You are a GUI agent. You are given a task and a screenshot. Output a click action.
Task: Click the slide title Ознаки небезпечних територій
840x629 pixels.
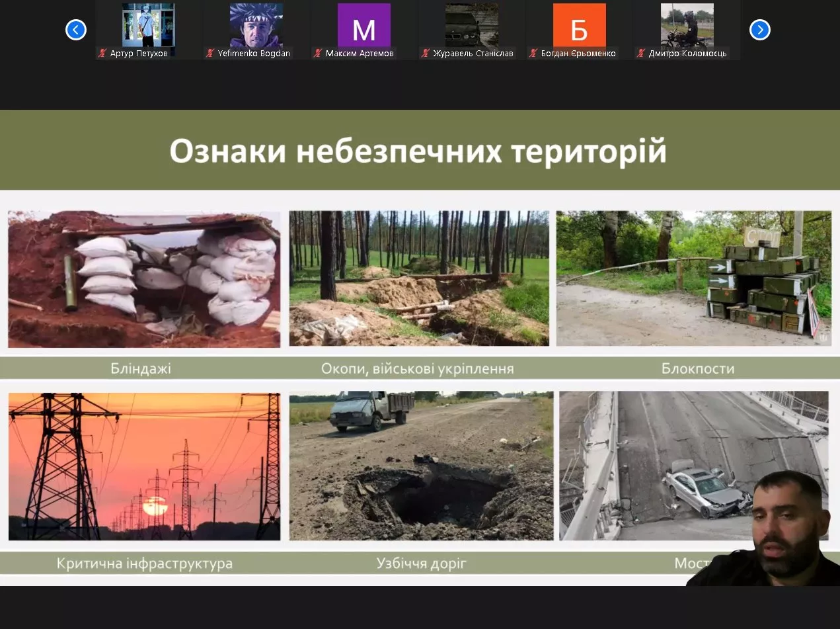point(418,151)
